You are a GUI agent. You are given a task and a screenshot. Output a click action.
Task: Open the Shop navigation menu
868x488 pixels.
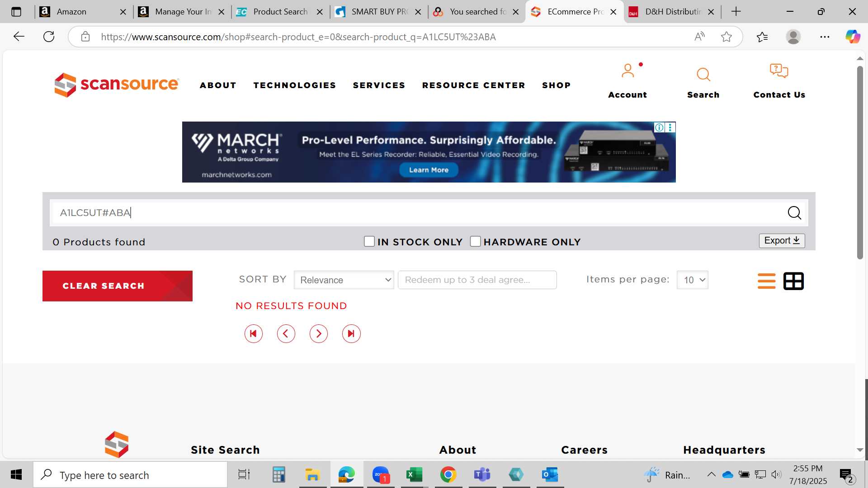[556, 85]
